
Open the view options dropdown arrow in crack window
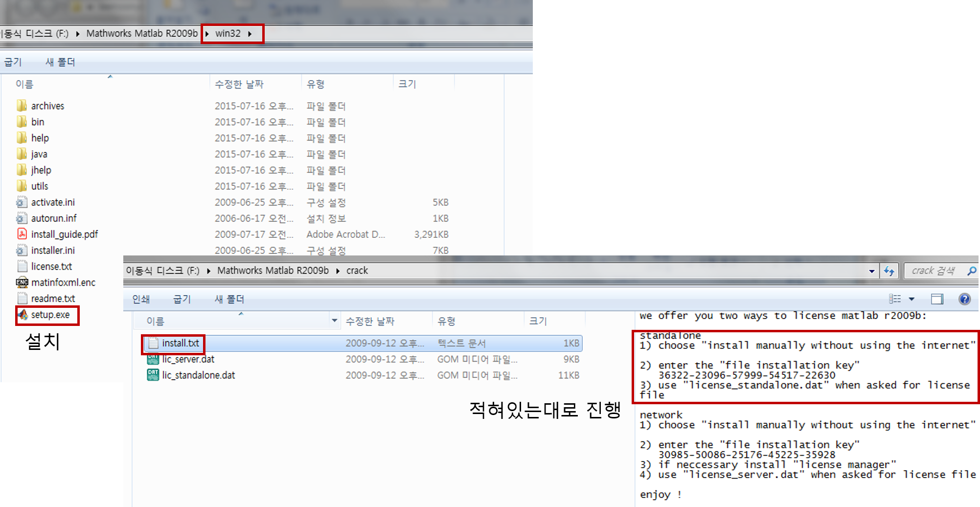[912, 299]
